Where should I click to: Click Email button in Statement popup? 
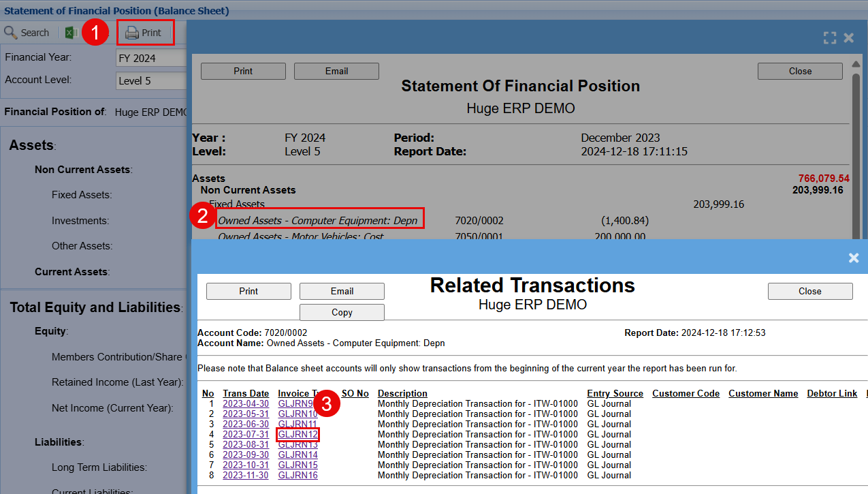click(x=336, y=71)
